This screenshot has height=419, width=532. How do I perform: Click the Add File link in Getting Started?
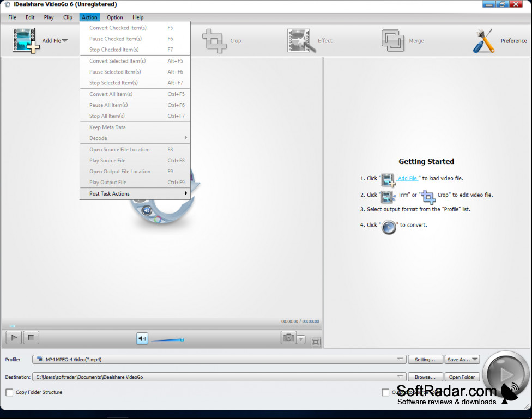point(407,178)
